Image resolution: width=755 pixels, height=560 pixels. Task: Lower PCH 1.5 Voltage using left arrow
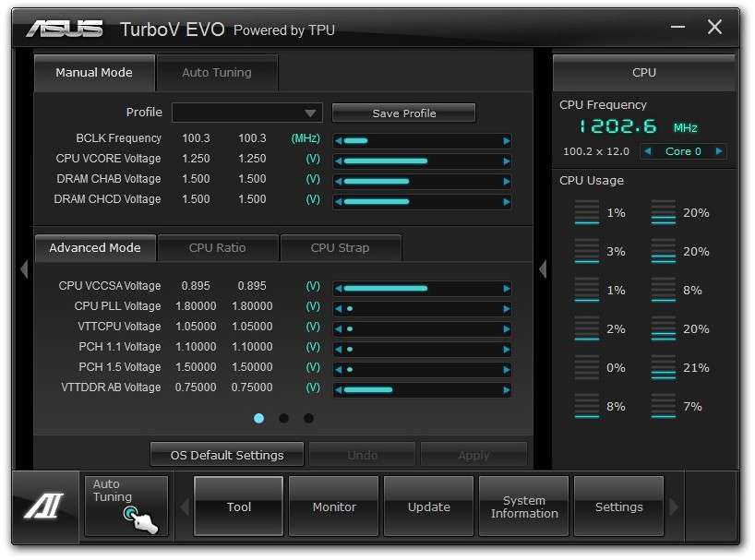[x=339, y=369]
